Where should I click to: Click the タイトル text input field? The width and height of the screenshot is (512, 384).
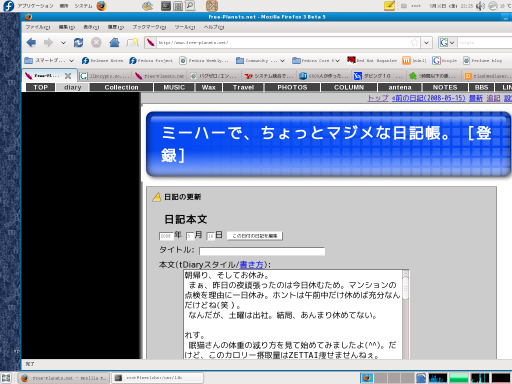[262, 251]
